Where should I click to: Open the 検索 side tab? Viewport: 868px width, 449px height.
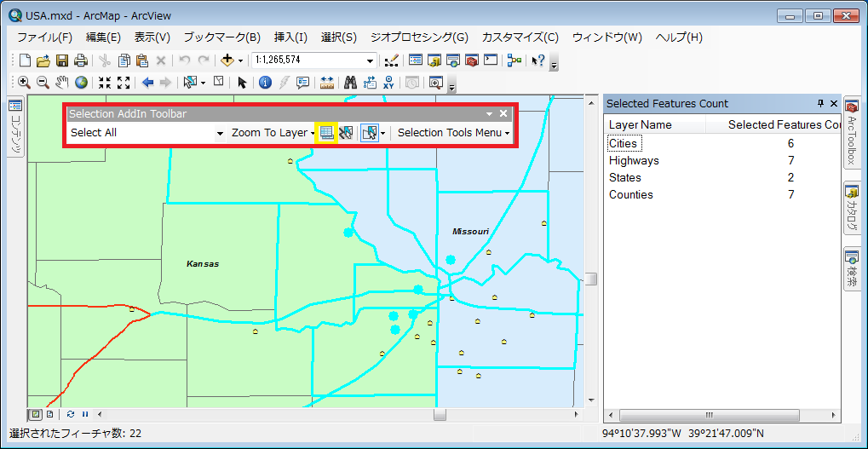click(x=852, y=268)
